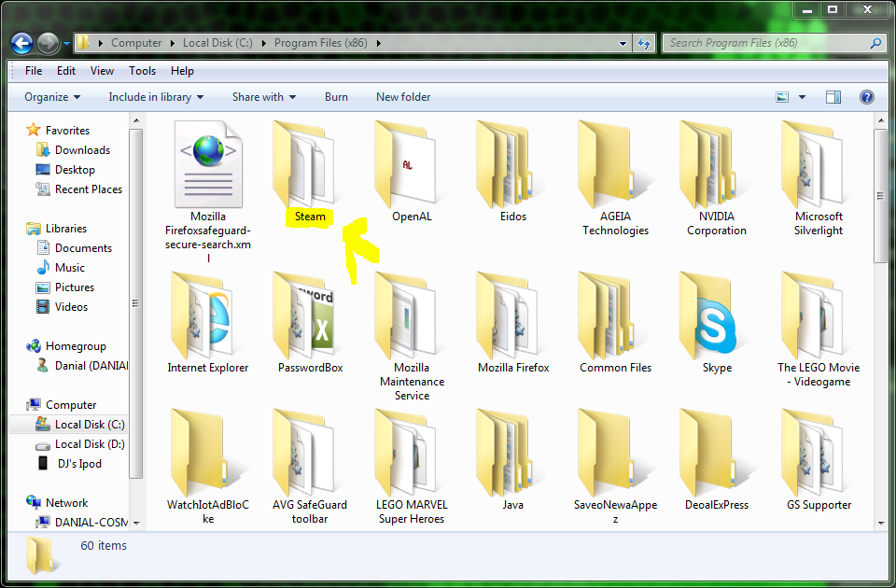Click Computer in the address breadcrumb
The height and width of the screenshot is (588, 896).
click(136, 43)
